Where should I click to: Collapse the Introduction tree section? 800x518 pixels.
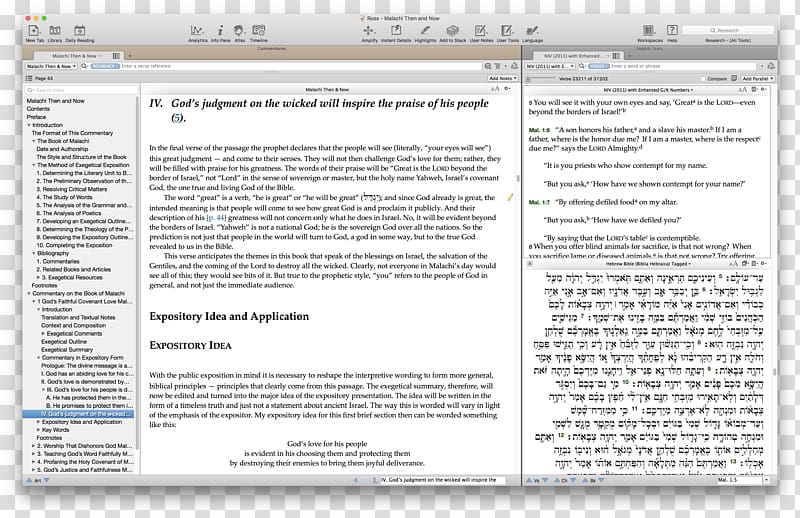tap(29, 125)
